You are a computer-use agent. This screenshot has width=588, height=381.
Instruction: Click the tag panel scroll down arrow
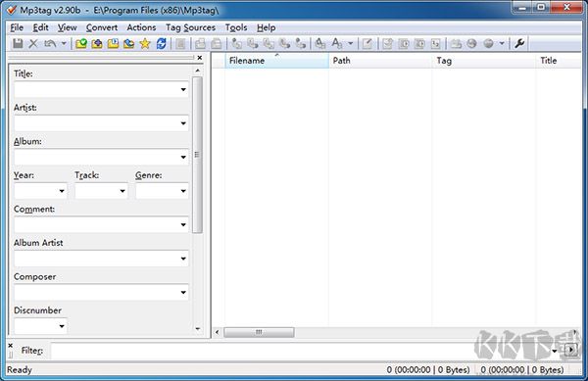click(198, 329)
